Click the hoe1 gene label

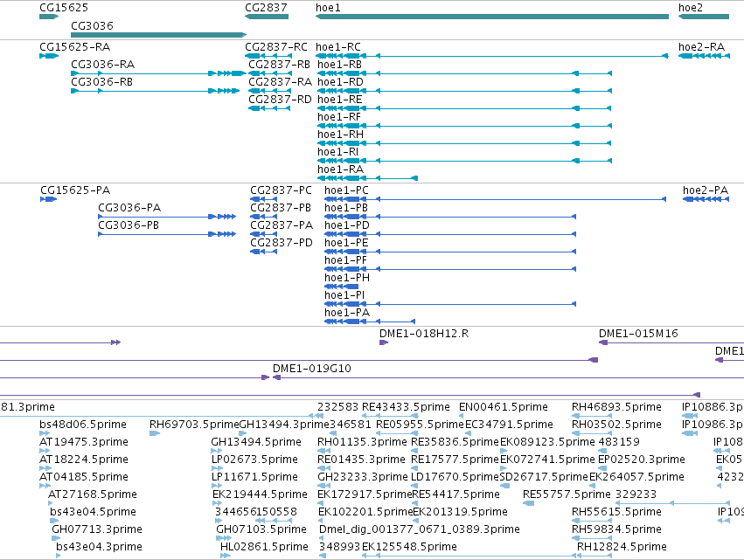(x=328, y=8)
